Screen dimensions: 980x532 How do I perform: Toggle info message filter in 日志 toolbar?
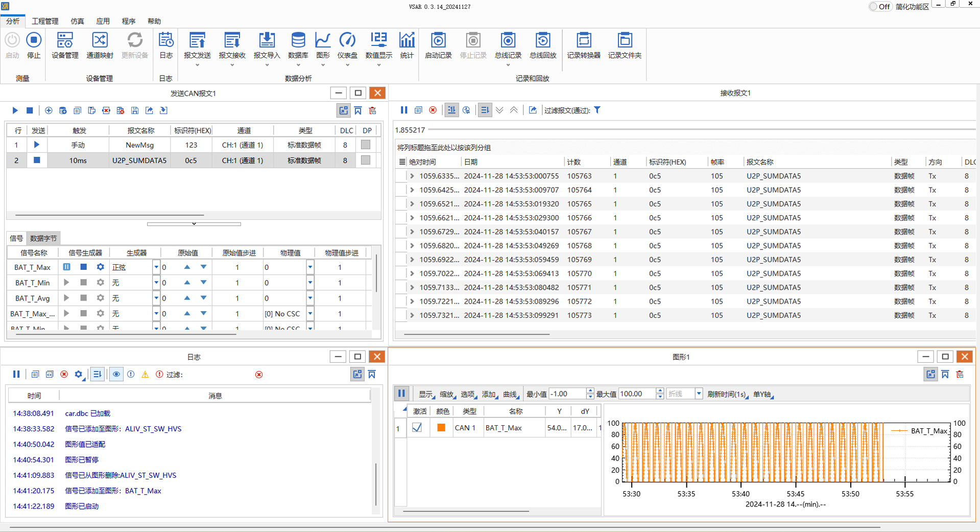point(131,374)
